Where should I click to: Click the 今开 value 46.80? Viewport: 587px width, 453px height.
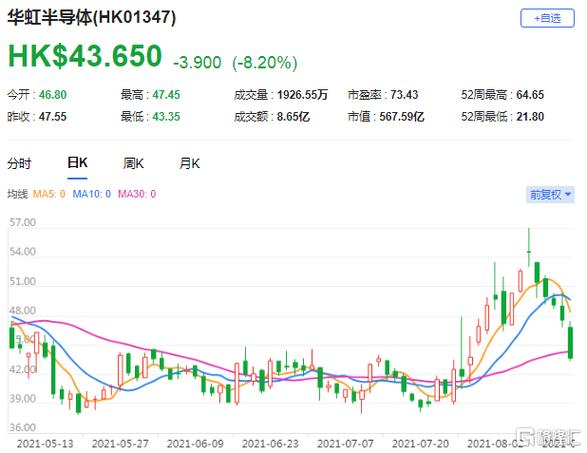53,95
